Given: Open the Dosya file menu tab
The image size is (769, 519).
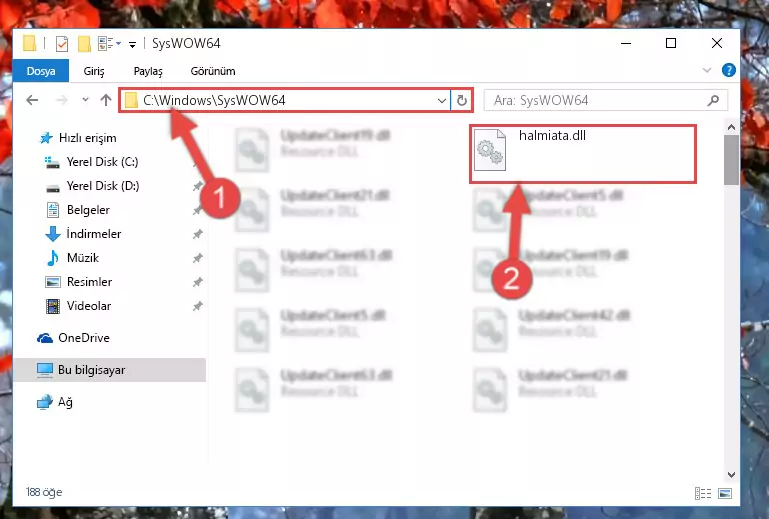Looking at the screenshot, I should click(x=41, y=71).
